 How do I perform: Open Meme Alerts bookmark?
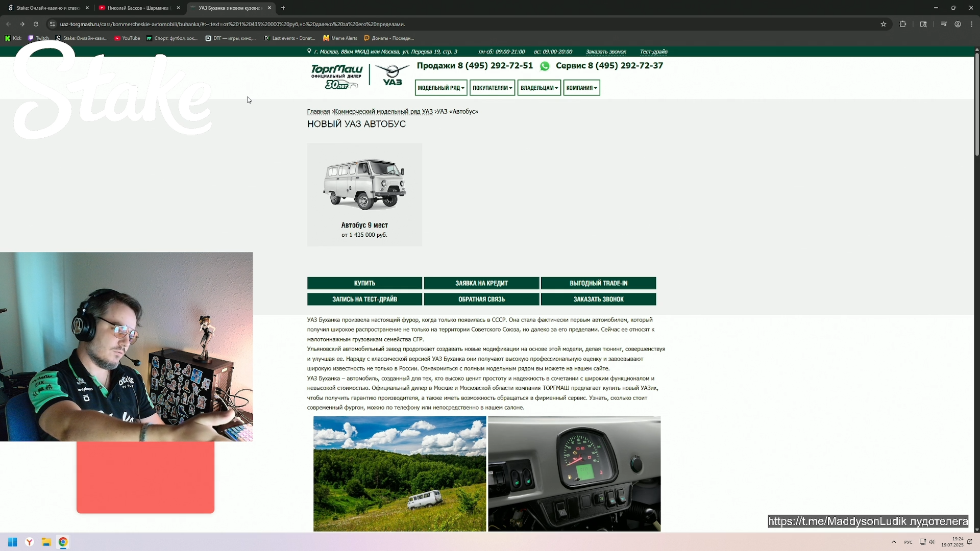(x=340, y=38)
